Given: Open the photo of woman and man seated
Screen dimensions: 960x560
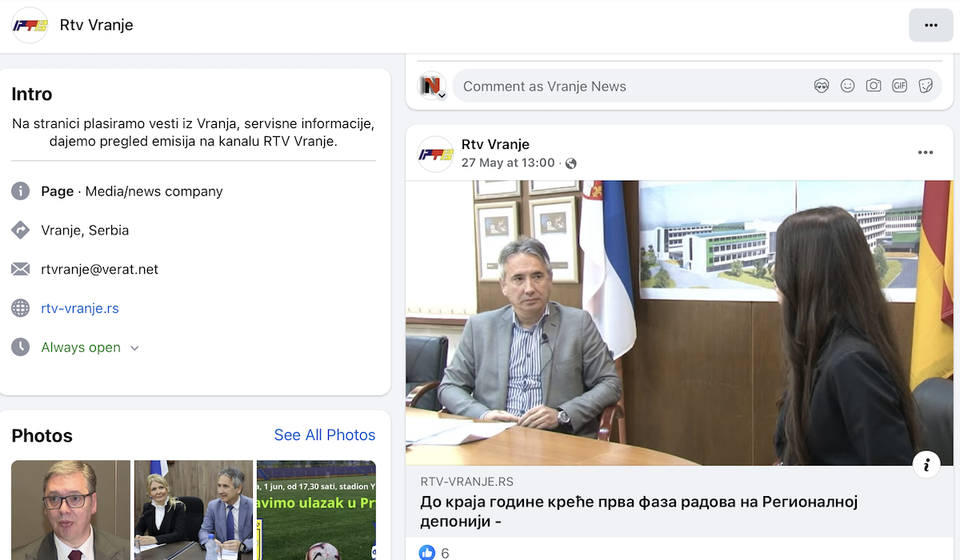Looking at the screenshot, I should tap(193, 510).
